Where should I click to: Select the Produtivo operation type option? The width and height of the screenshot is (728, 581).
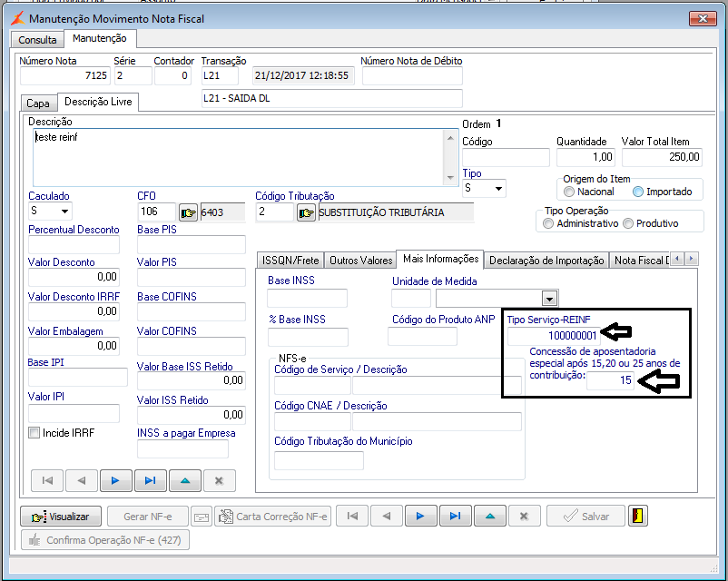coord(627,223)
